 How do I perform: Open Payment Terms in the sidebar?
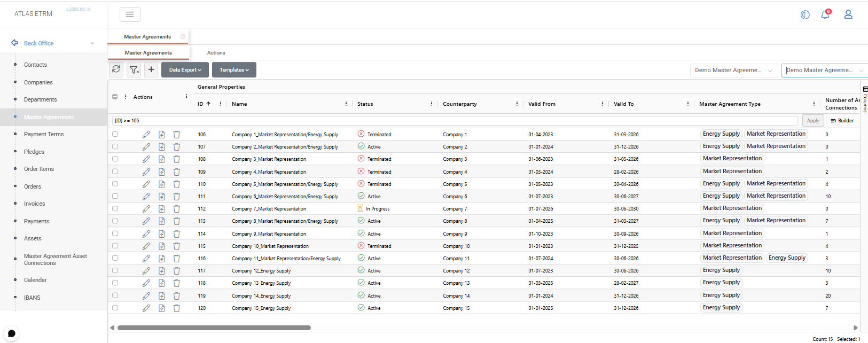point(44,134)
